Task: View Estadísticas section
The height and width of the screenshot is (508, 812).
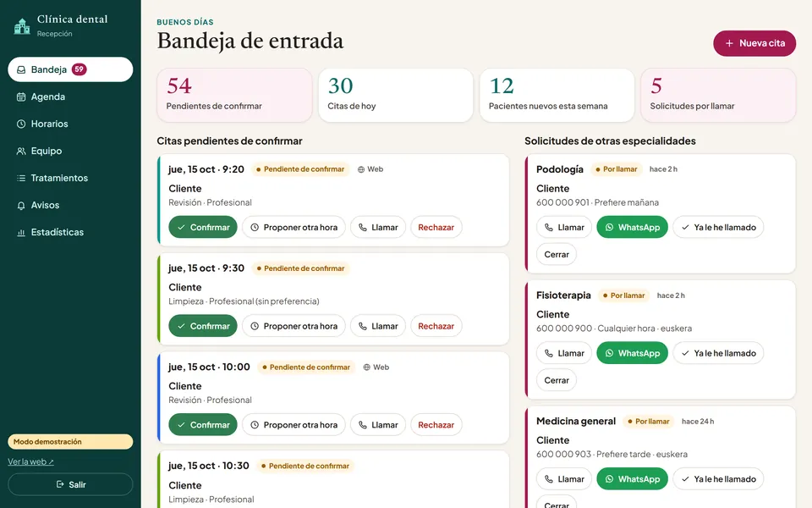Action: (x=70, y=232)
